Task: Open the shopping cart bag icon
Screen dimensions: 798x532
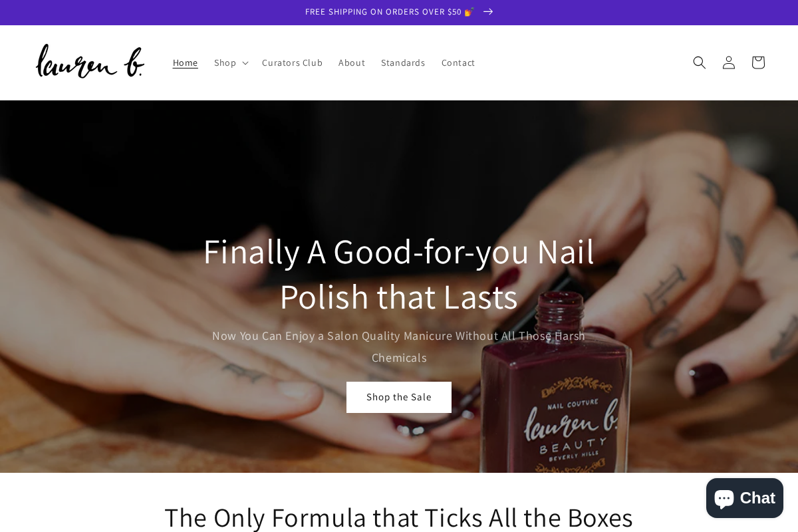Action: (758, 63)
